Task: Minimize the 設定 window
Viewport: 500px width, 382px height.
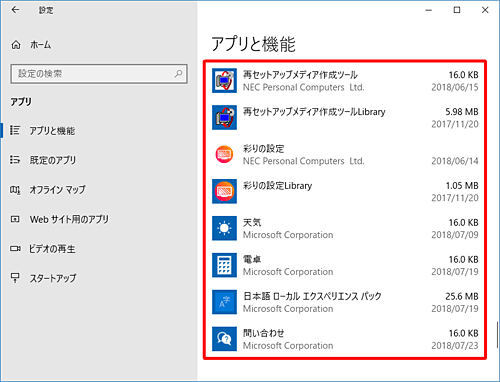Action: [x=429, y=10]
